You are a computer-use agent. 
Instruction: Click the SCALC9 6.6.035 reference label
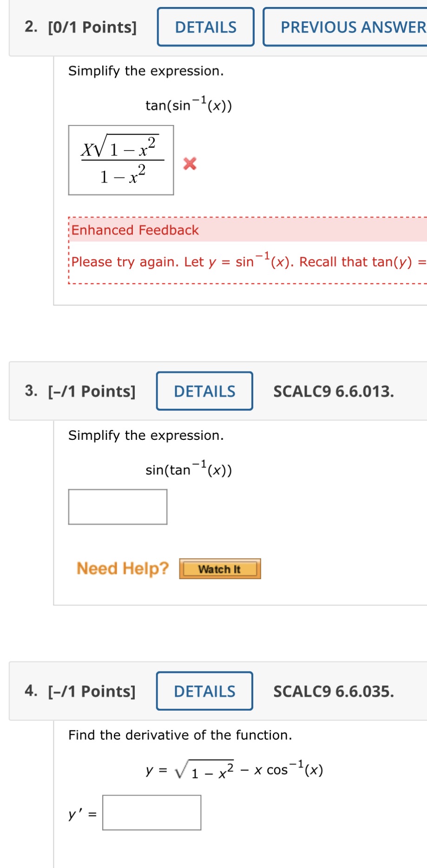pyautogui.click(x=334, y=691)
